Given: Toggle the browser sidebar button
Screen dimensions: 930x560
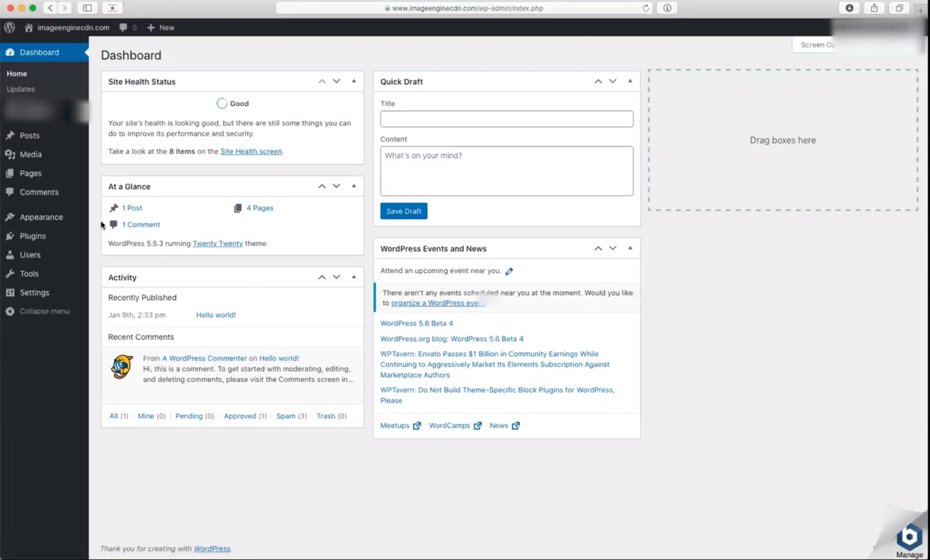Looking at the screenshot, I should (88, 8).
